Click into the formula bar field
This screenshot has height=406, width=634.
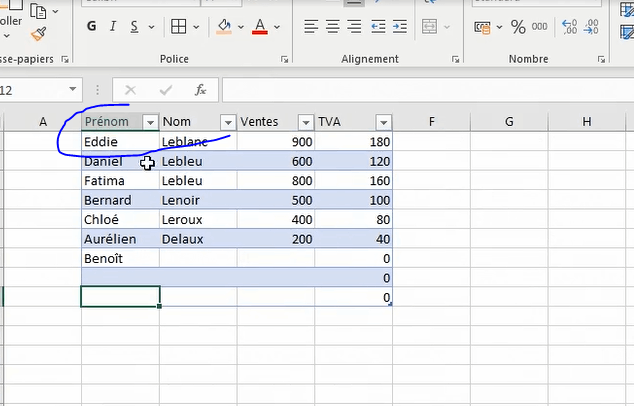(428, 90)
